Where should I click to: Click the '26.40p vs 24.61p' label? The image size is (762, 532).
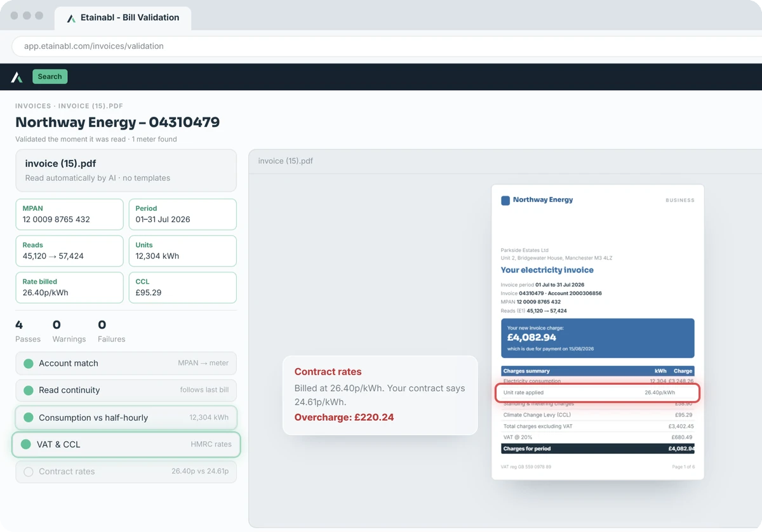click(x=200, y=472)
